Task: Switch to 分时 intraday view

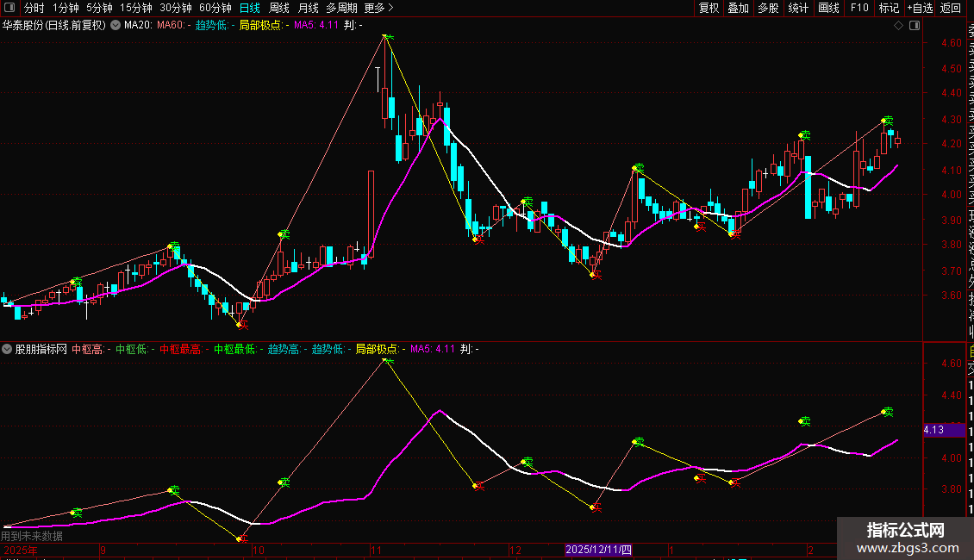Action: pos(34,8)
